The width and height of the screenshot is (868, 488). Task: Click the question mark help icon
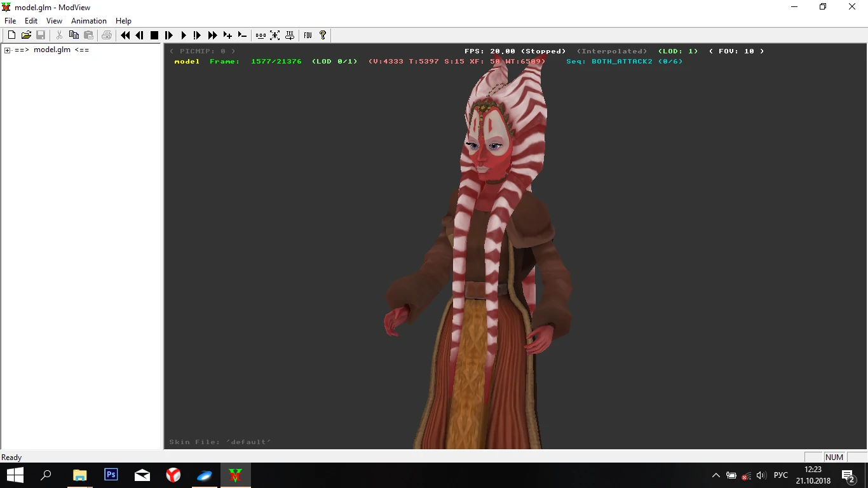tap(323, 36)
